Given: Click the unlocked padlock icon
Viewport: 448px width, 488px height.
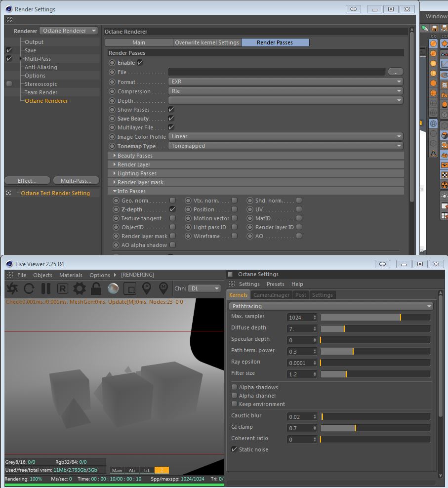Looking at the screenshot, I should point(96,288).
